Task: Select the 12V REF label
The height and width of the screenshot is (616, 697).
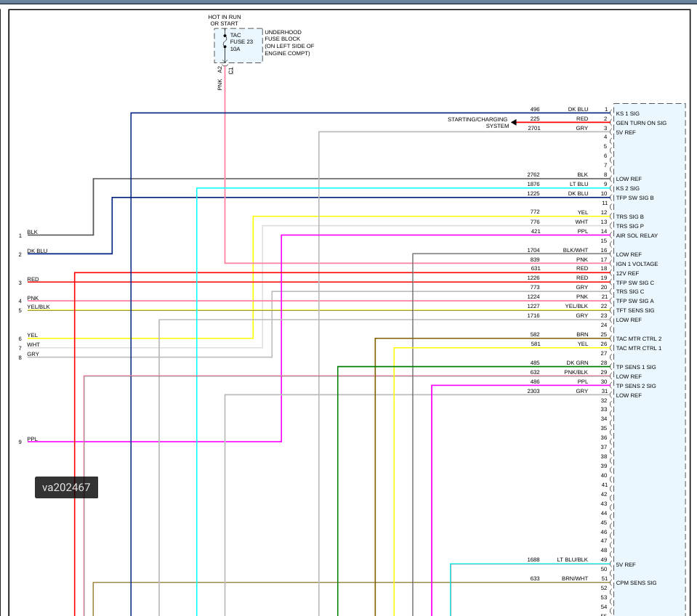Action: (627, 273)
